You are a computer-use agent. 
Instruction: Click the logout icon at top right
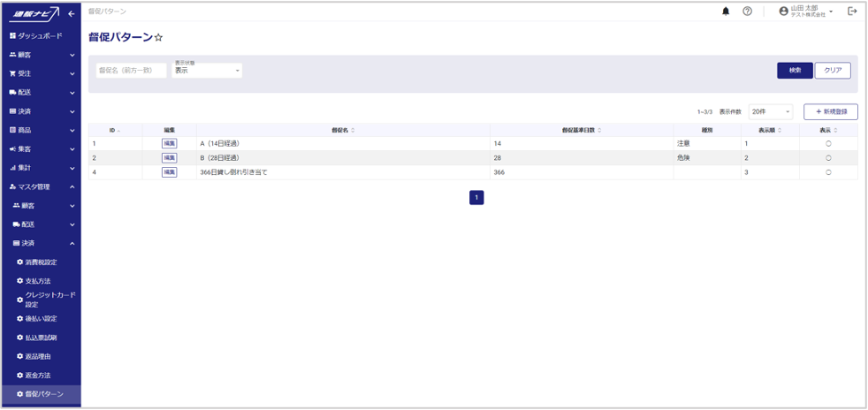[852, 11]
